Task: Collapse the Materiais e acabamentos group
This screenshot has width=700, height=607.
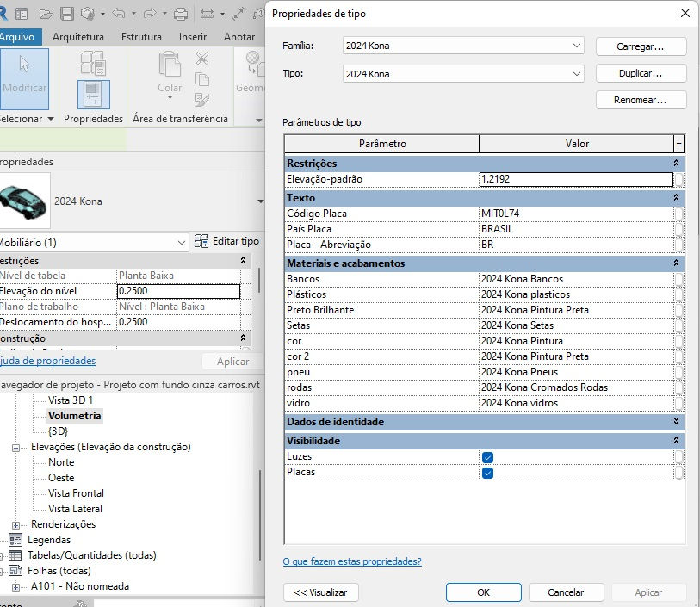Action: (676, 263)
